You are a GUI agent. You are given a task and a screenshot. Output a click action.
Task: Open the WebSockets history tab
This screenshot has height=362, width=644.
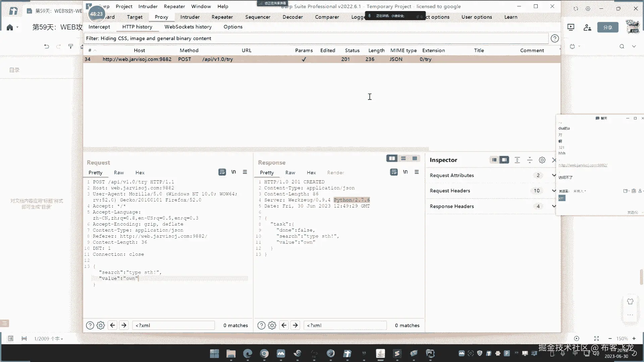click(x=188, y=27)
